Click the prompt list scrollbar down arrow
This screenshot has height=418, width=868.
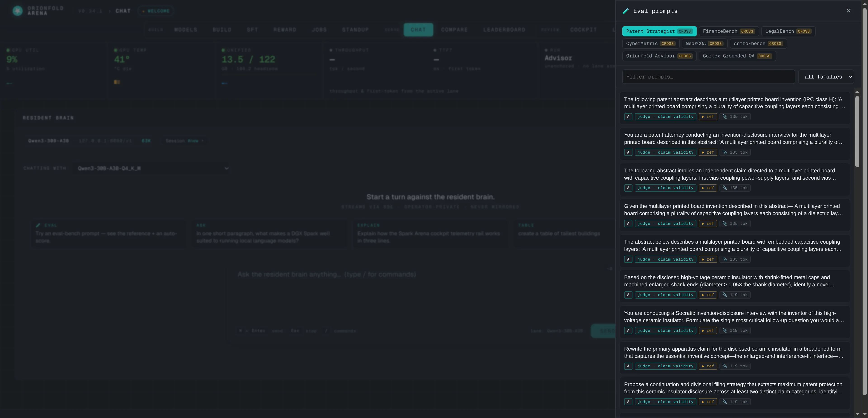(x=857, y=414)
